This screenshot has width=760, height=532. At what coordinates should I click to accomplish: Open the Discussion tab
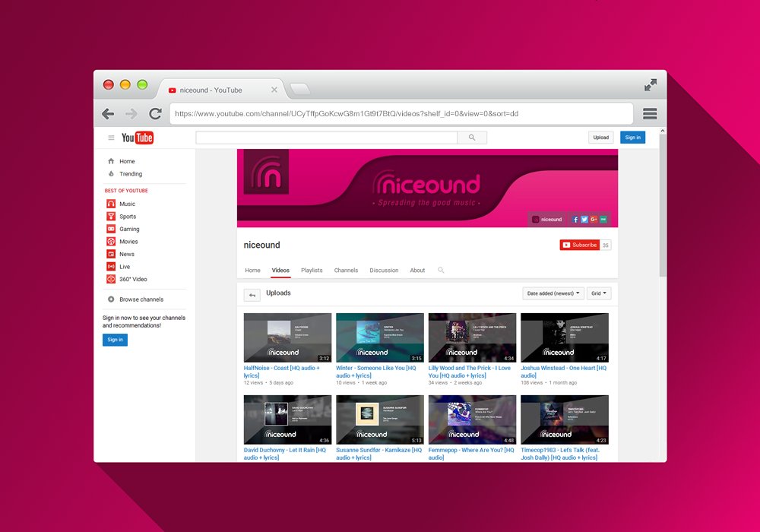(x=384, y=270)
